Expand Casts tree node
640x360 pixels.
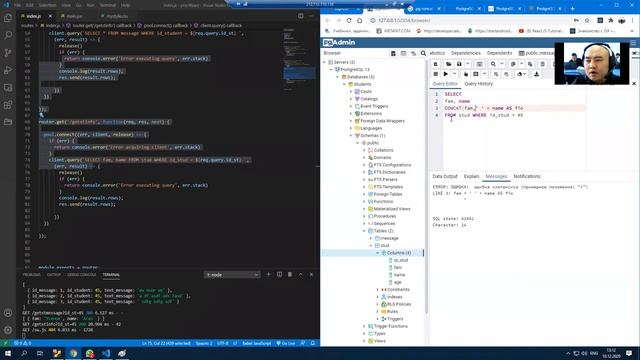[351, 91]
